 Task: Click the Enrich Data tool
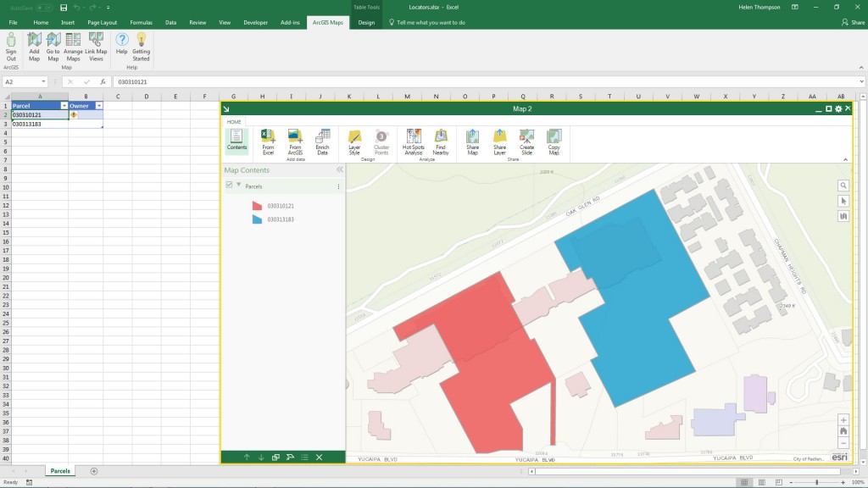point(322,142)
